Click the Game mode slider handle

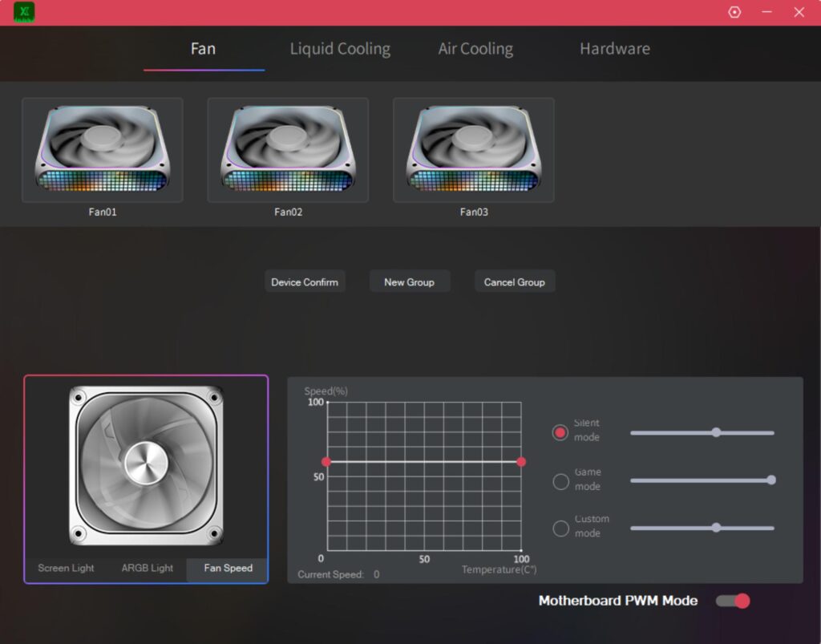770,480
